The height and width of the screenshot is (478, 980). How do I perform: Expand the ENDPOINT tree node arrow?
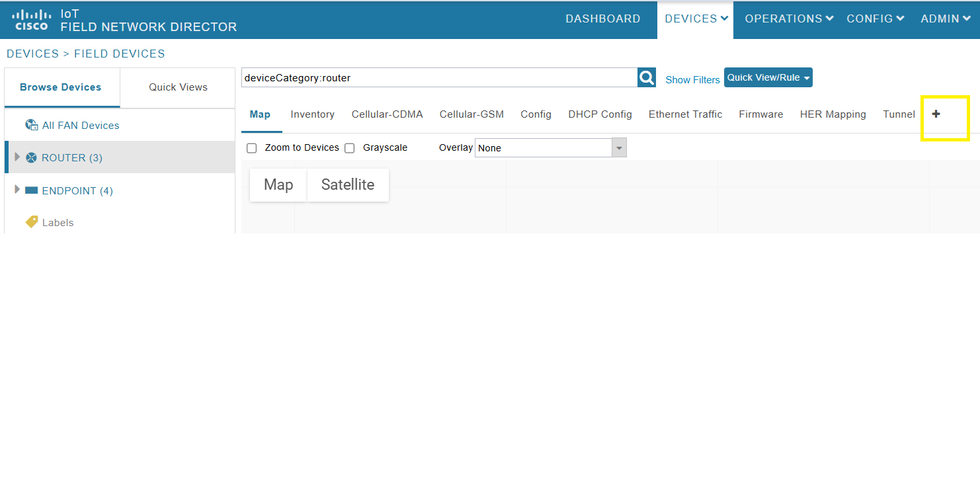tap(17, 190)
